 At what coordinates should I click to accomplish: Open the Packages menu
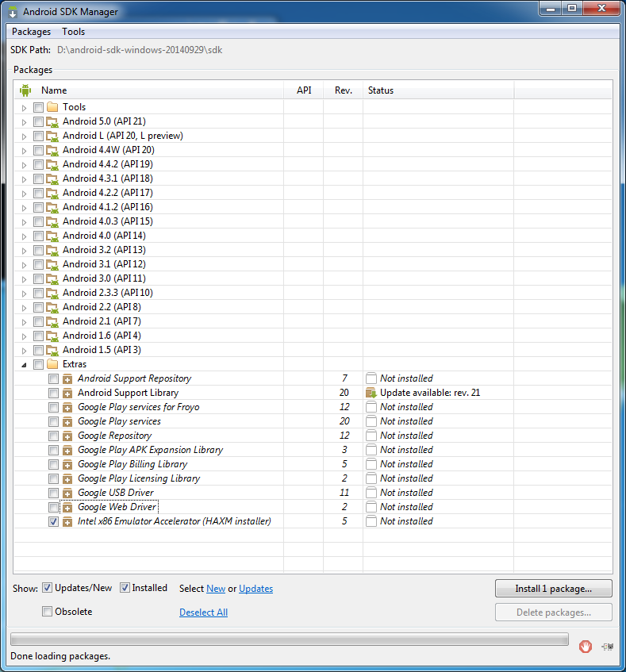click(31, 32)
